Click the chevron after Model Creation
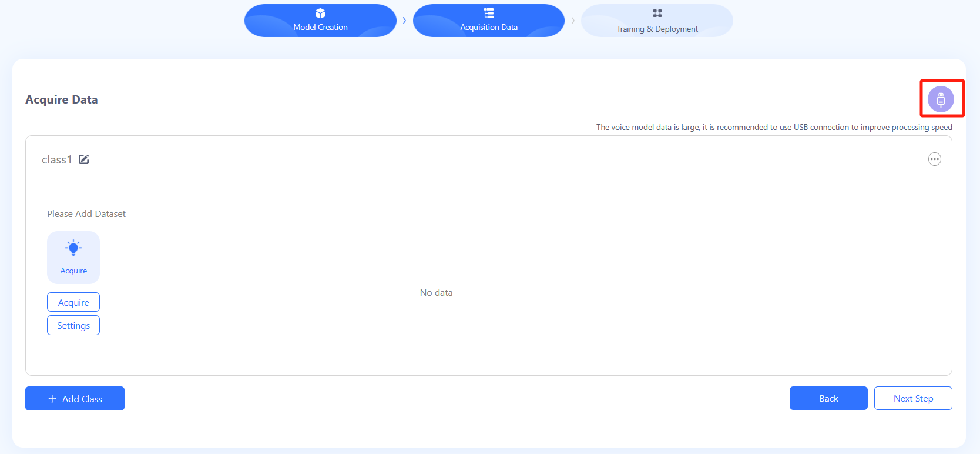Screen dimensions: 980x454 point(404,21)
